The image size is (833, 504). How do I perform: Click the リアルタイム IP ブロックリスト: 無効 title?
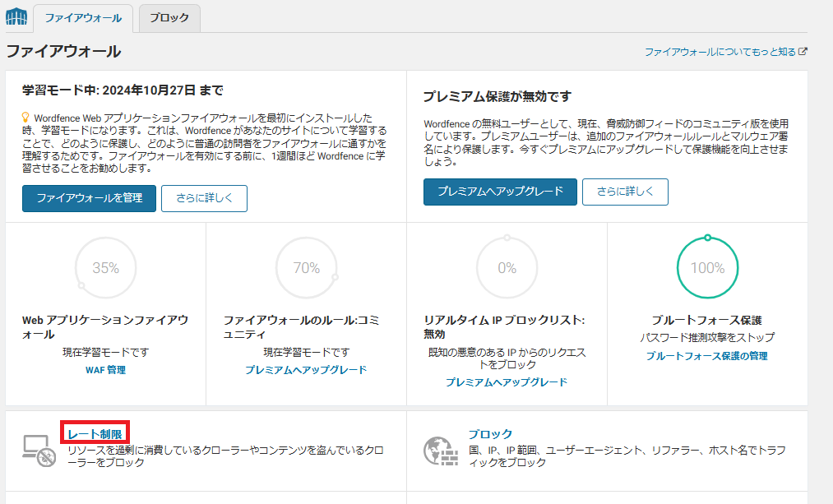tap(504, 327)
